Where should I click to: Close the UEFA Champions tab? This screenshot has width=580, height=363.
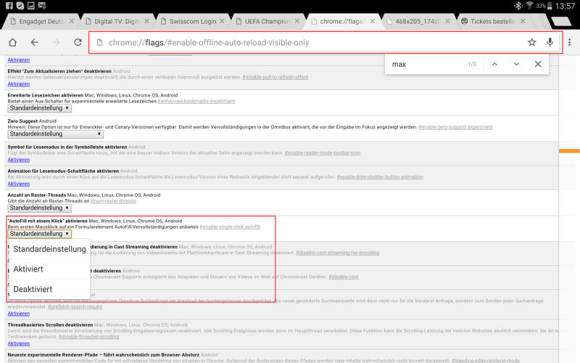(x=297, y=21)
